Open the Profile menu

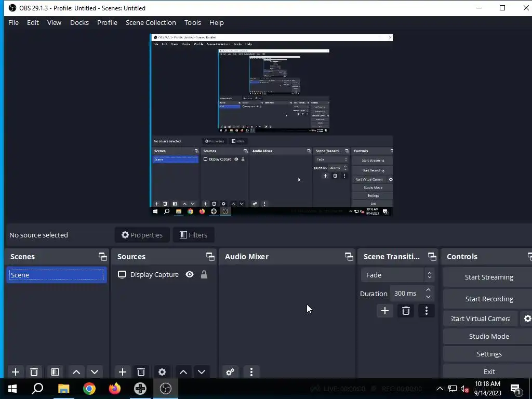coord(107,22)
